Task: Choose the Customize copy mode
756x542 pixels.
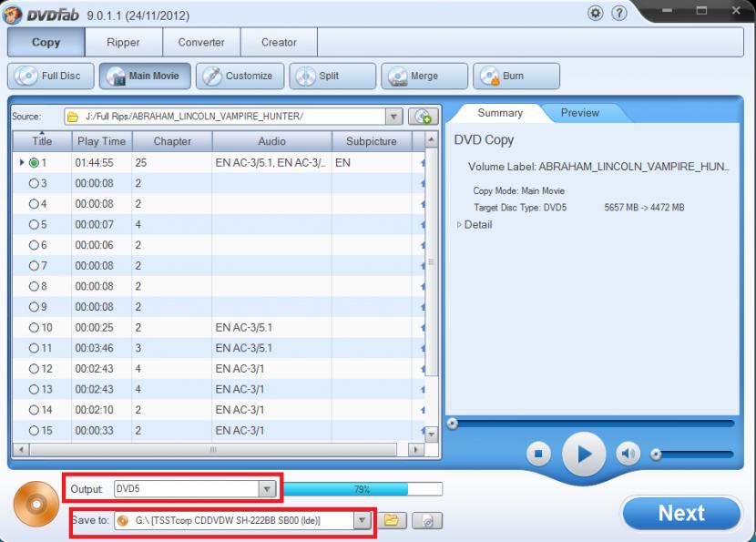Action: [240, 77]
